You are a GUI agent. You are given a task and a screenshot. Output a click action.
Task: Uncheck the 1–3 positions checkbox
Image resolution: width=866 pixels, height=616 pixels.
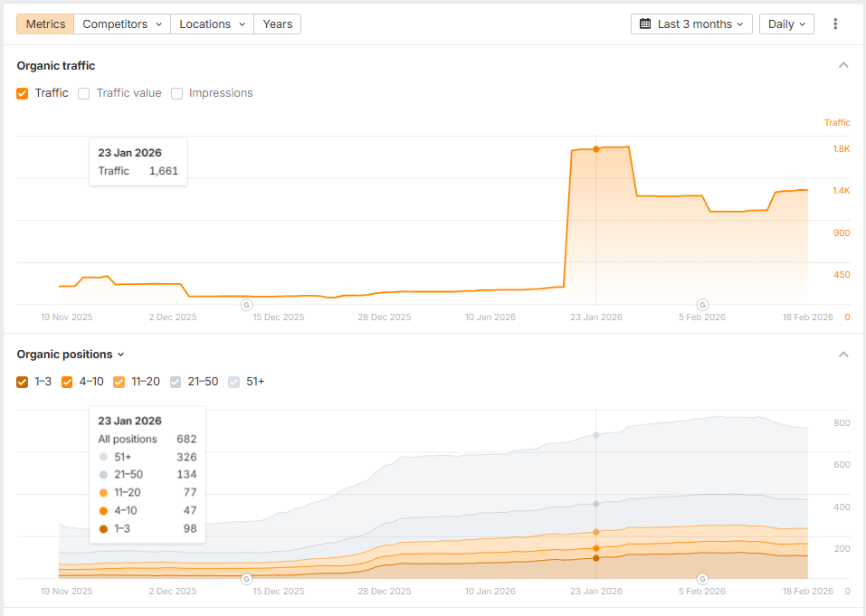pyautogui.click(x=23, y=382)
